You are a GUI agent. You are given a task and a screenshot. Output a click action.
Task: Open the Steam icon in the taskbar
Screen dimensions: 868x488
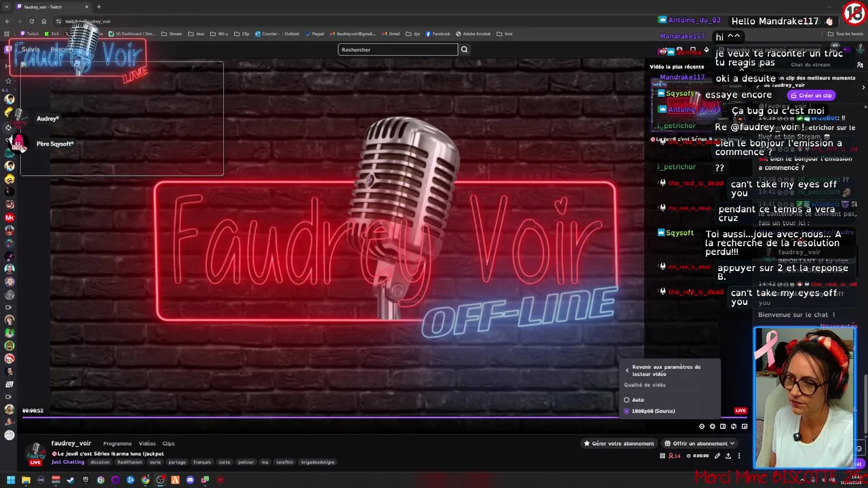71,480
